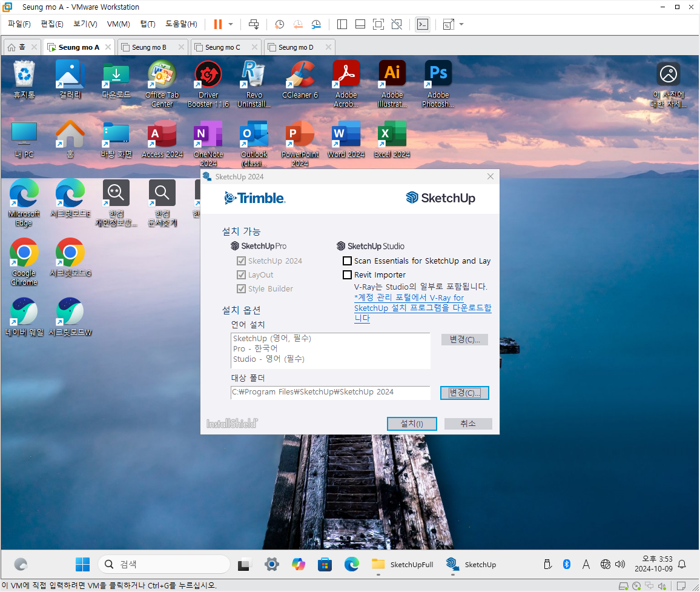Open V-Ray for SketchUp download link

[x=422, y=308]
